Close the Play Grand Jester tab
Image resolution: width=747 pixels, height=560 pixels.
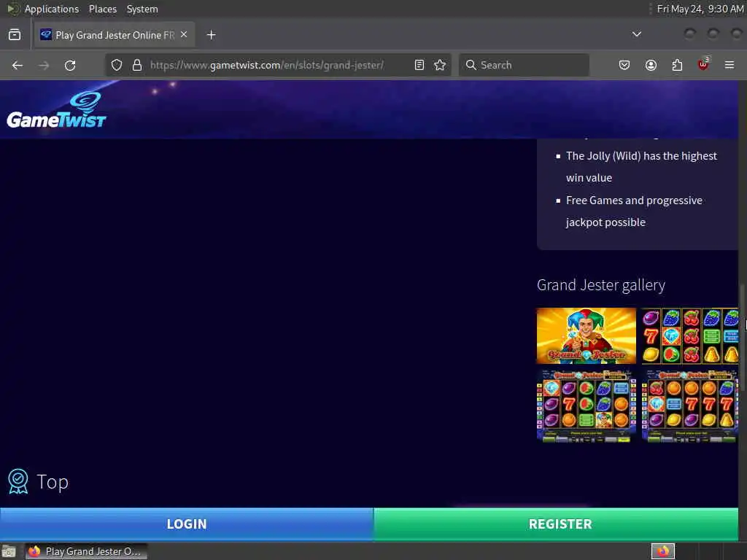pos(184,35)
